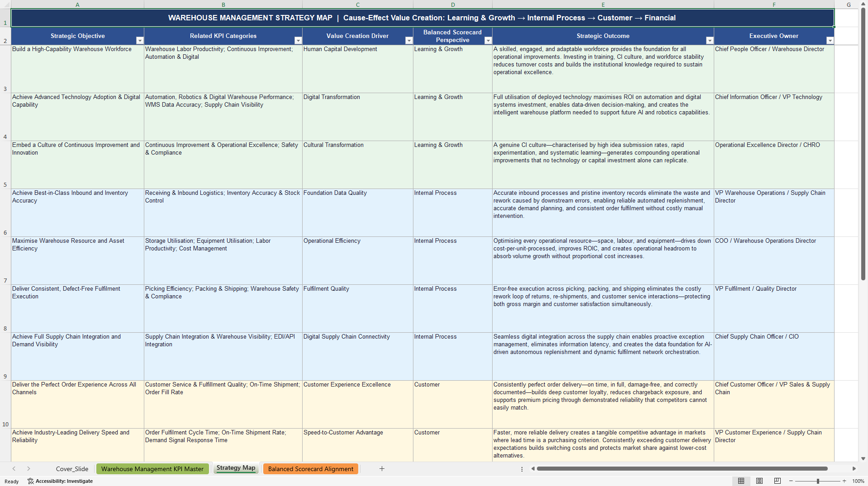Select column E header
868x486 pixels.
click(603, 5)
